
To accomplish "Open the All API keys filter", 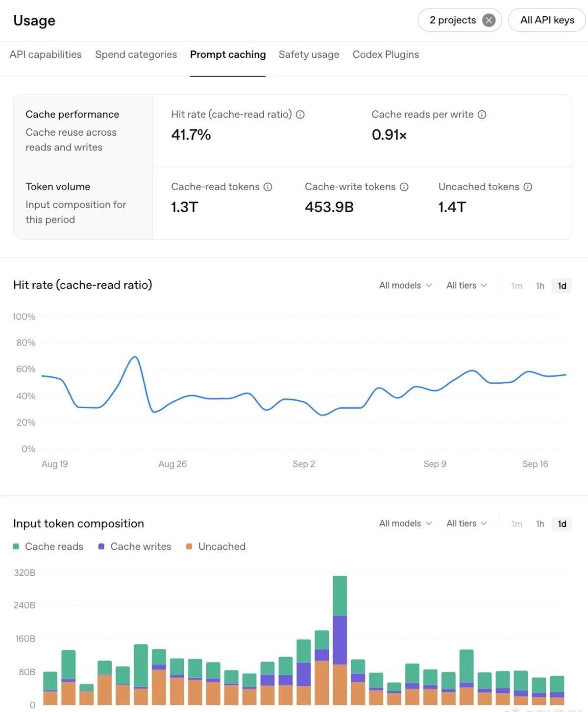I will point(547,20).
